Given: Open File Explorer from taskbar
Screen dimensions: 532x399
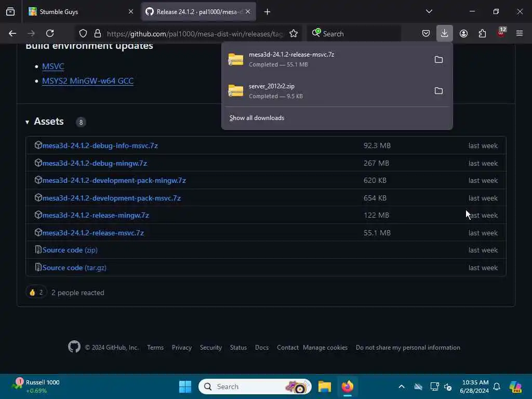Looking at the screenshot, I should click(325, 387).
